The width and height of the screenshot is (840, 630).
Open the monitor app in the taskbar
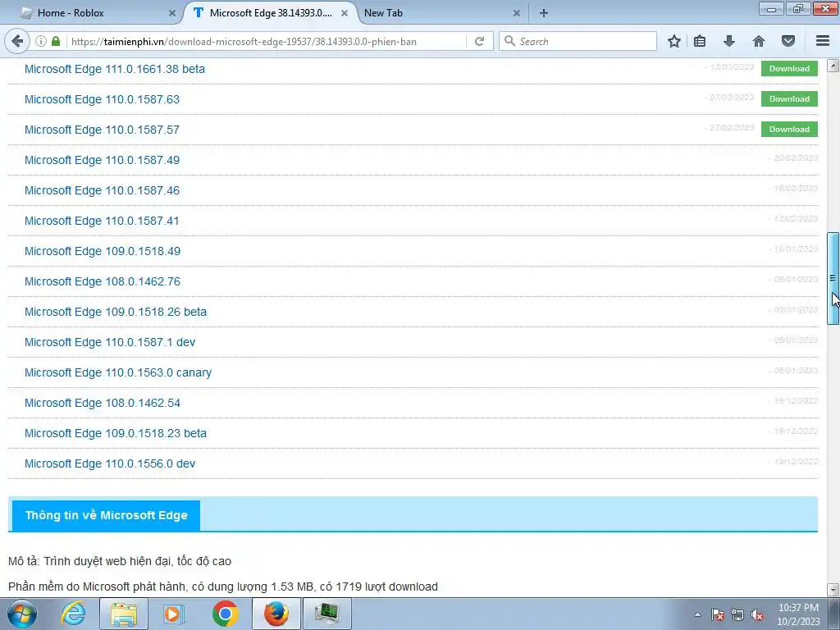[x=327, y=614]
